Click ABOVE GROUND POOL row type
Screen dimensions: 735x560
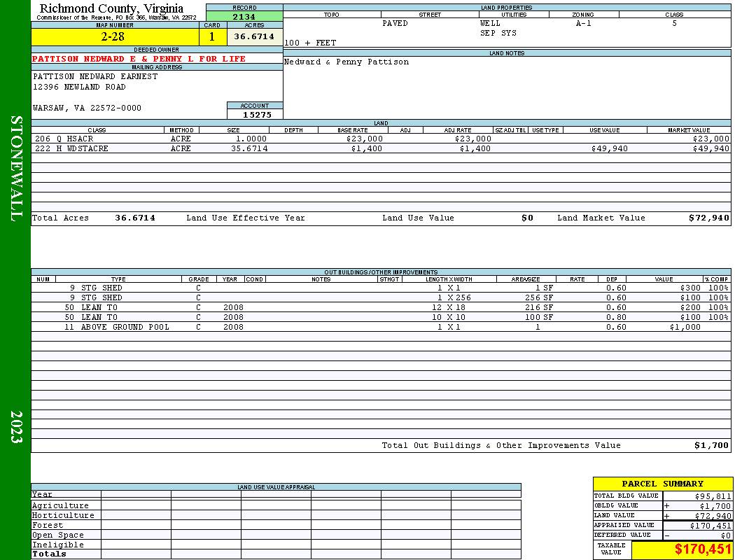[x=125, y=327]
